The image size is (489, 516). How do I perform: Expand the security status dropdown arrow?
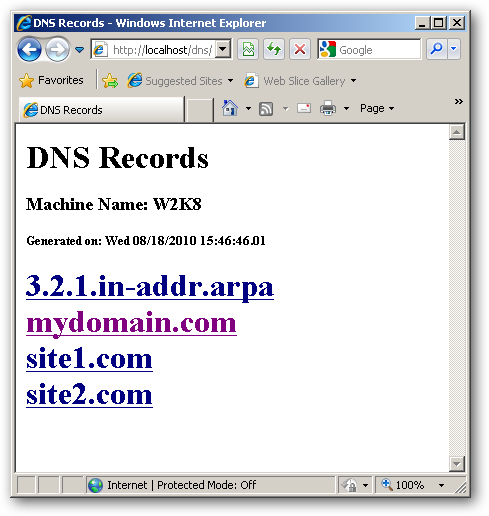tap(365, 485)
